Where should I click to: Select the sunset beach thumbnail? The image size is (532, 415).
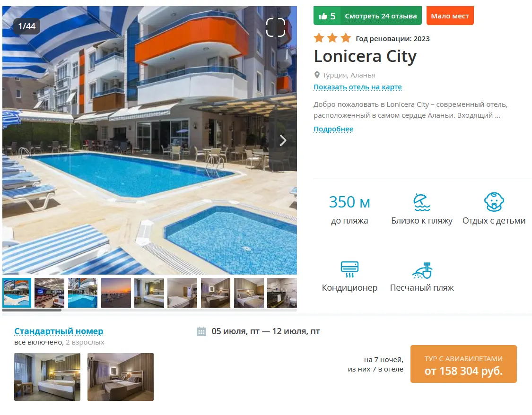(116, 293)
